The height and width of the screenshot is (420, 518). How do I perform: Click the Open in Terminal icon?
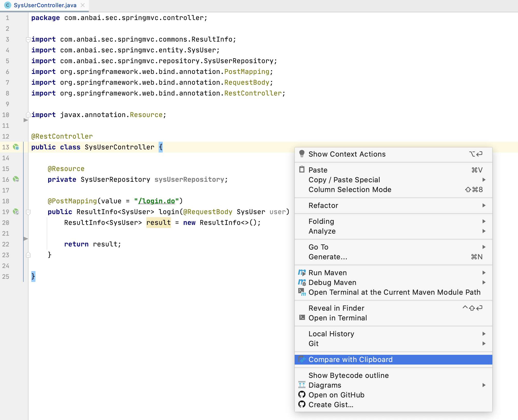pyautogui.click(x=302, y=318)
